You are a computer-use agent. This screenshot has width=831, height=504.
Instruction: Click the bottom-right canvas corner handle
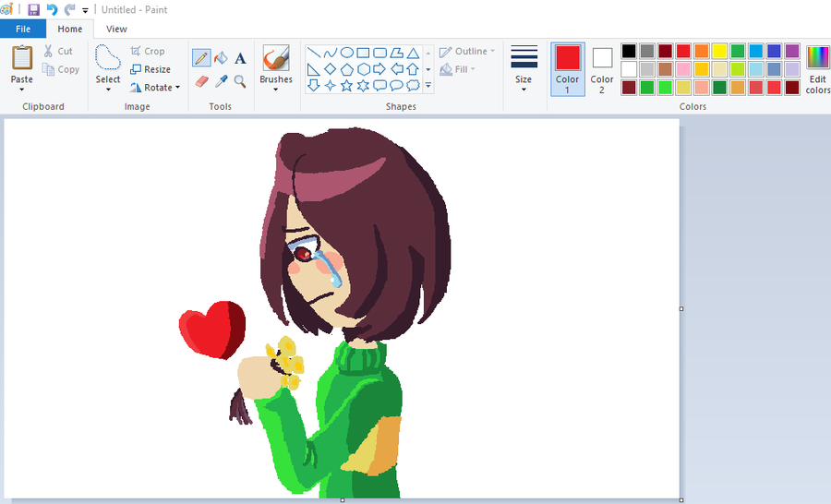[681, 499]
